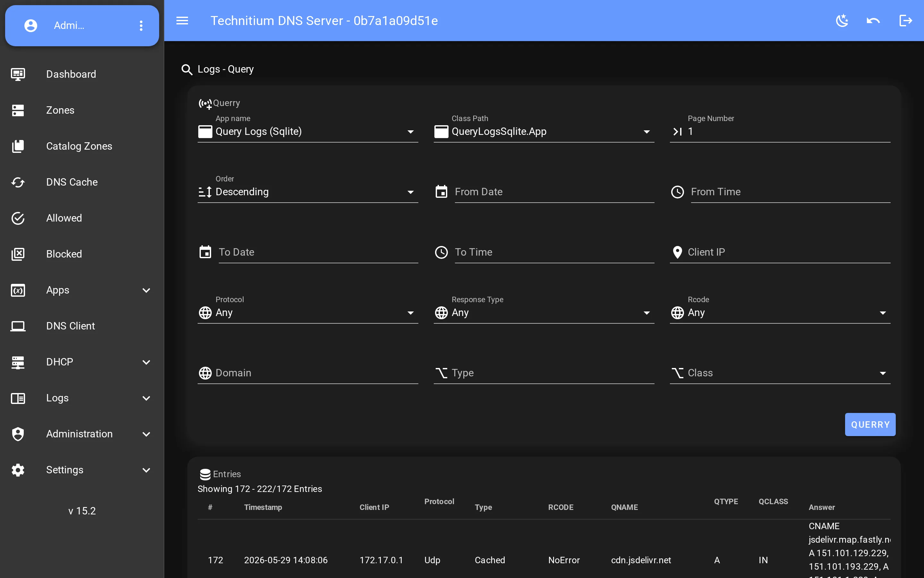924x578 pixels.
Task: Click the DNS Client laptop icon
Action: 18,326
